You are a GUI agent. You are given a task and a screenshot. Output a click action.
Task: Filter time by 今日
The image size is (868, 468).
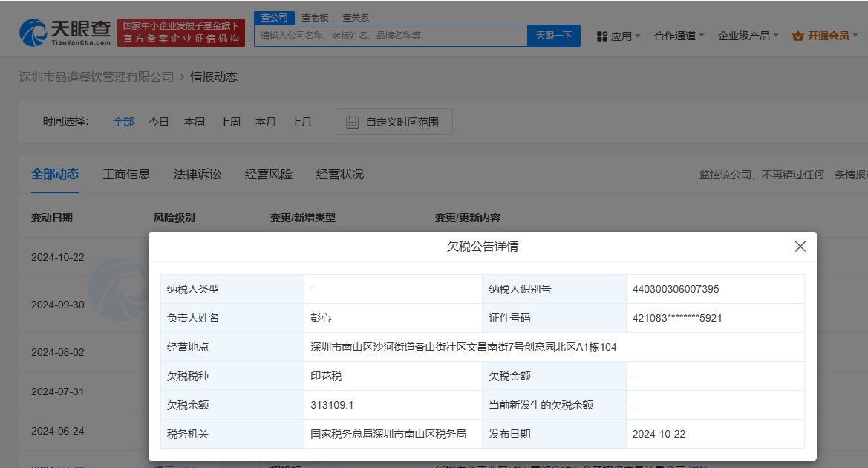click(159, 122)
